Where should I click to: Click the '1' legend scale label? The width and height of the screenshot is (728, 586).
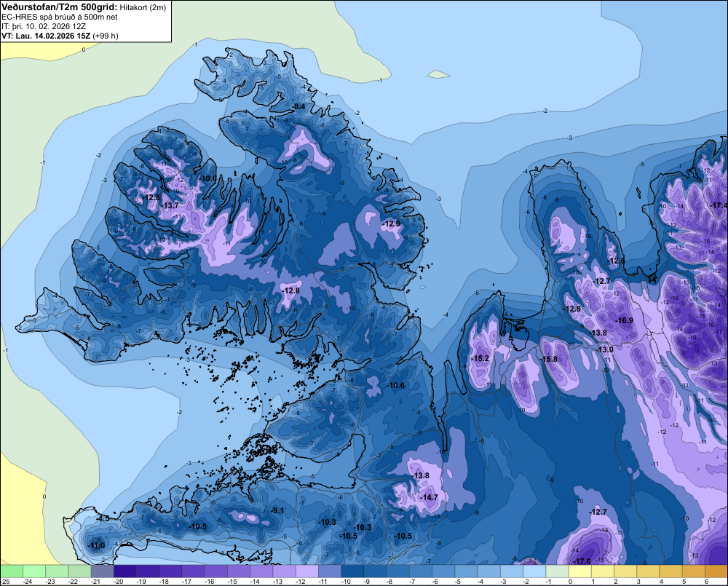(593, 582)
